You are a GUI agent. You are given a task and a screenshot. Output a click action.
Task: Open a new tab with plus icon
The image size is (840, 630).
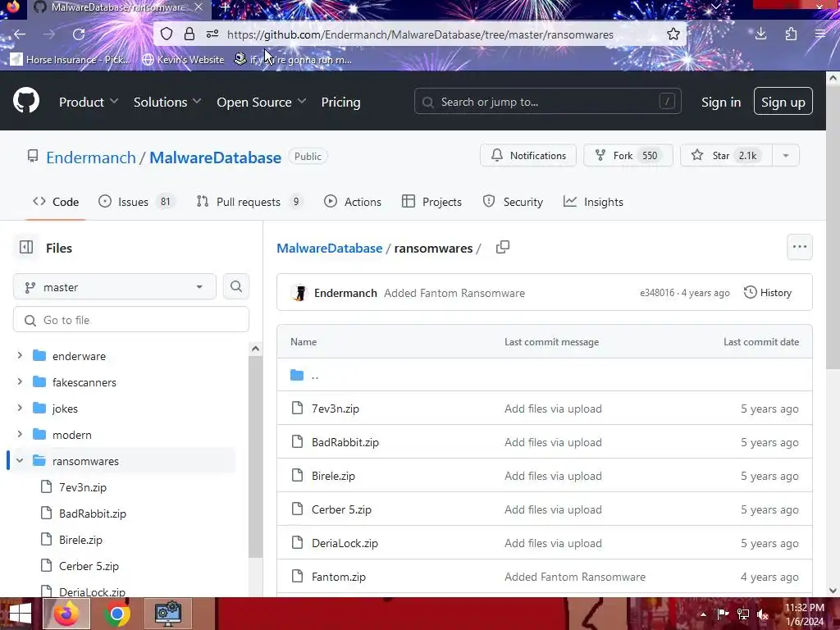tap(226, 7)
